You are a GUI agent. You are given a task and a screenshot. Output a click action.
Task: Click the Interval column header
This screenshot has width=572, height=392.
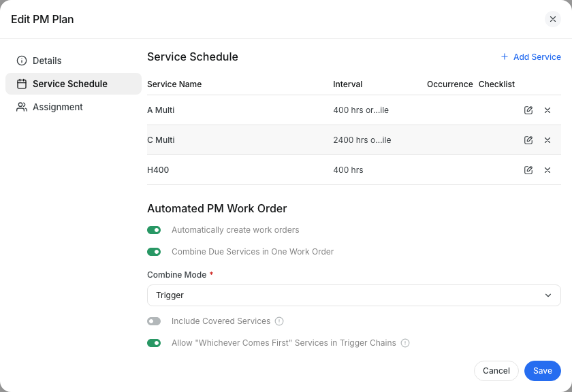pyautogui.click(x=348, y=84)
